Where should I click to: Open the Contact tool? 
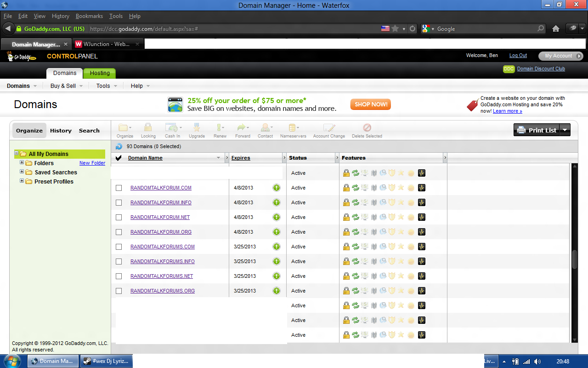(x=265, y=131)
